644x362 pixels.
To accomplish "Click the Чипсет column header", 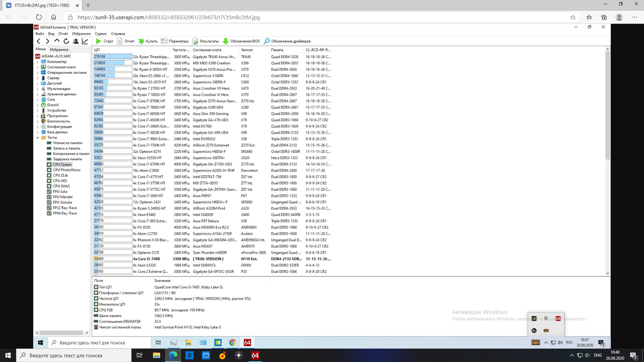I will tap(254, 50).
